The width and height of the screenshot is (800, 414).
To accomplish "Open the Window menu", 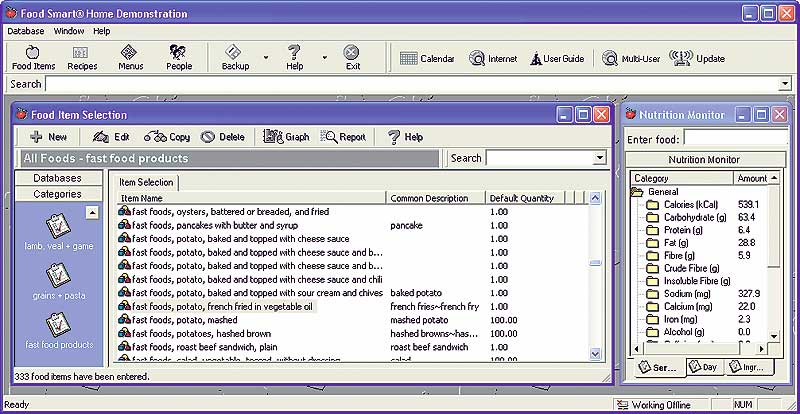I will [x=69, y=31].
